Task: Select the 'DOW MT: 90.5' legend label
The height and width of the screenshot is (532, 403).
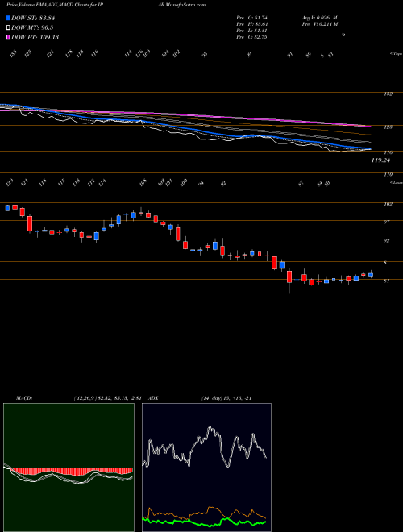Action: click(x=32, y=28)
